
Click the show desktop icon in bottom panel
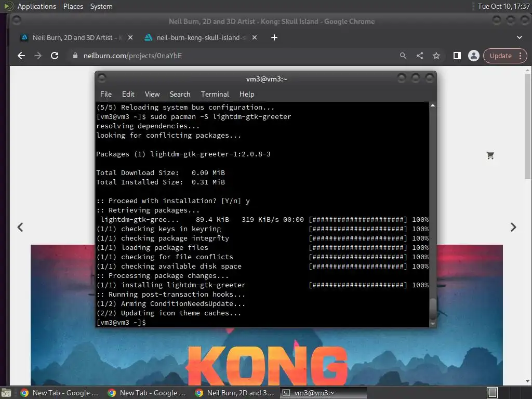click(6, 393)
